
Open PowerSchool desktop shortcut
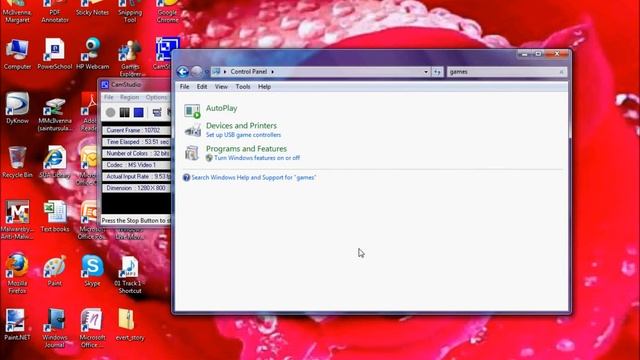click(55, 54)
